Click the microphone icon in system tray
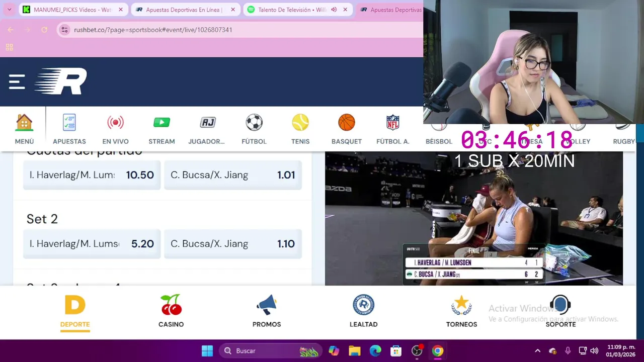The image size is (644, 362). (568, 351)
